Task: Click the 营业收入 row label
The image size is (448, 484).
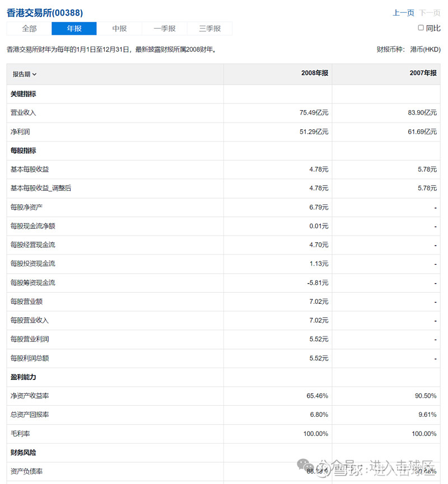Action: pos(23,112)
